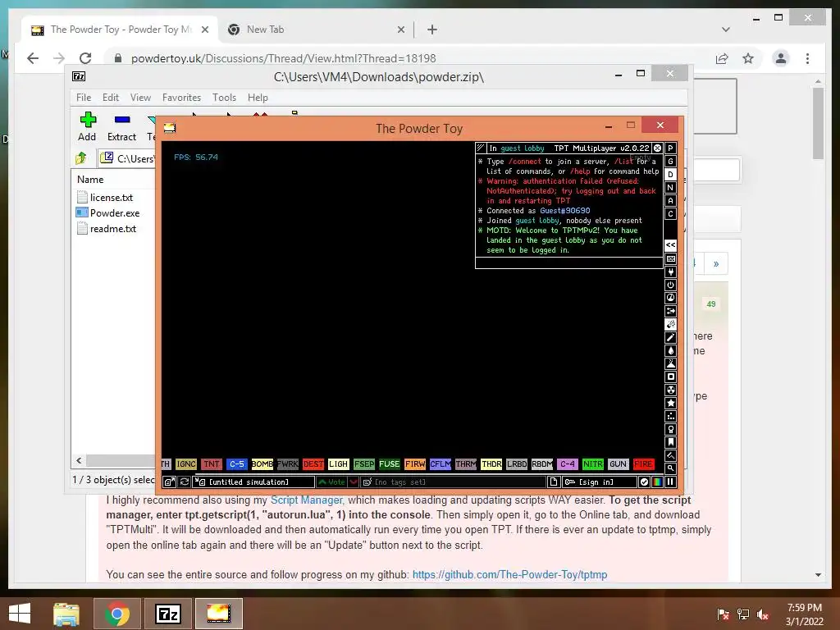Open render options (rainbow color icon)
Screen dimensions: 840x630
point(657,482)
